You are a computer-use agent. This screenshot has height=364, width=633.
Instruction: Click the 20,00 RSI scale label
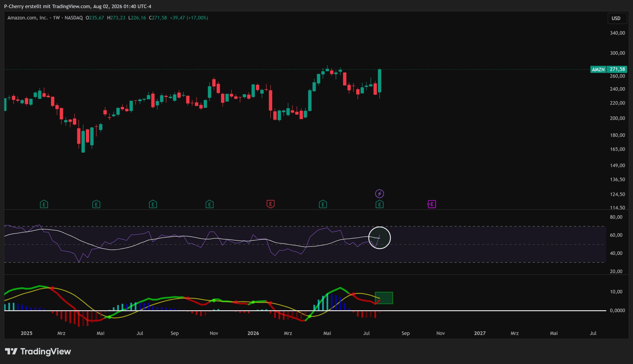click(616, 271)
